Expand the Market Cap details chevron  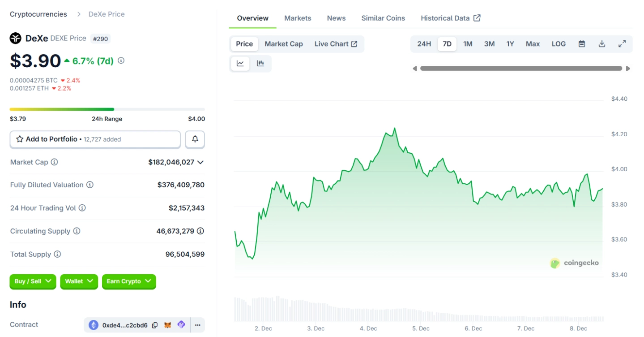pyautogui.click(x=200, y=162)
